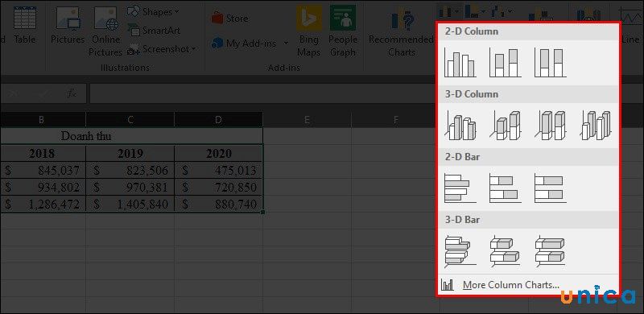Click the Line sparkline button
Viewport: 644px width, 314px height.
click(630, 26)
